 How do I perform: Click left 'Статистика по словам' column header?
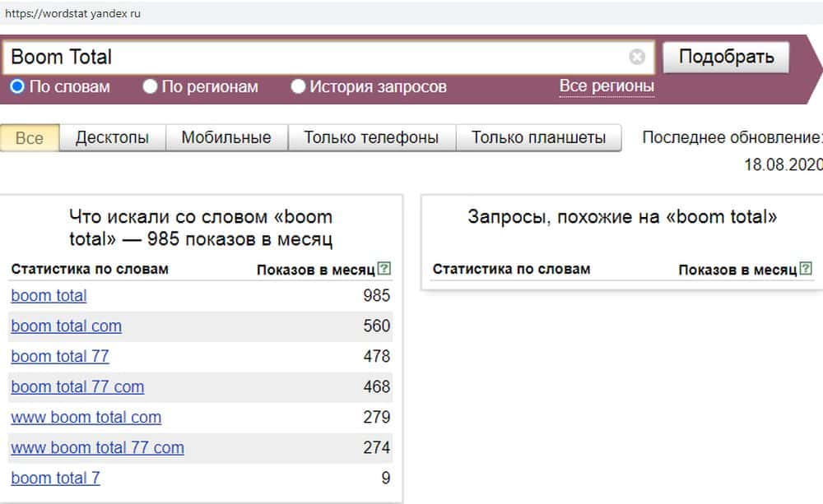point(90,269)
